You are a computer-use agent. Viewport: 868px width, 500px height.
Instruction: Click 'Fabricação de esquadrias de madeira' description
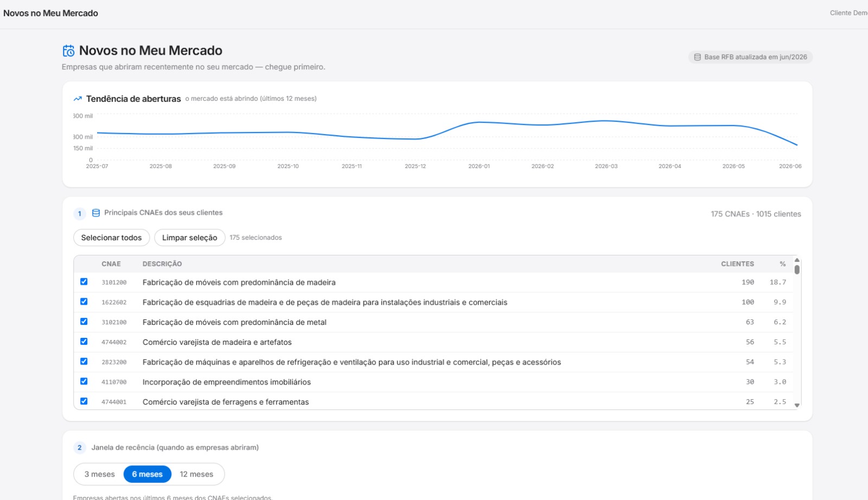pyautogui.click(x=325, y=303)
